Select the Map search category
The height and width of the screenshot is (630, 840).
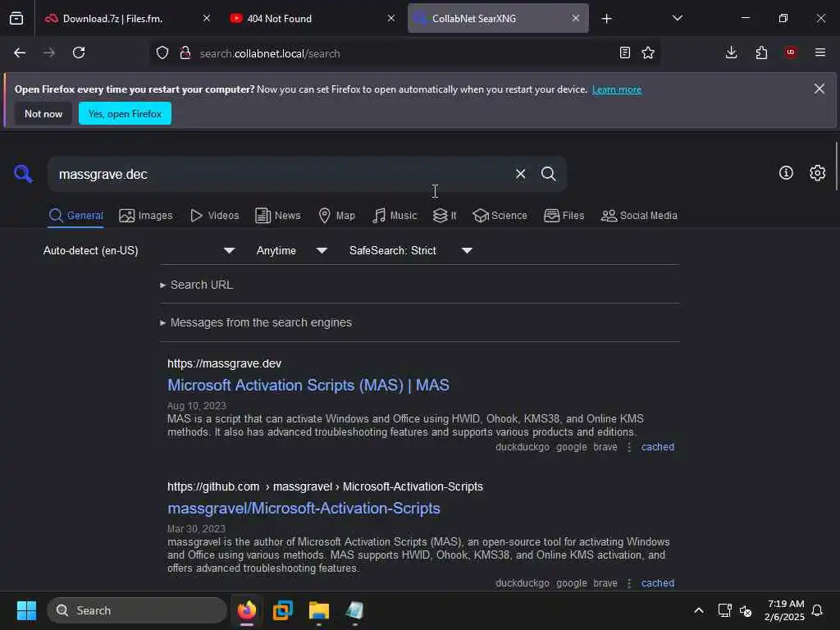(x=336, y=216)
